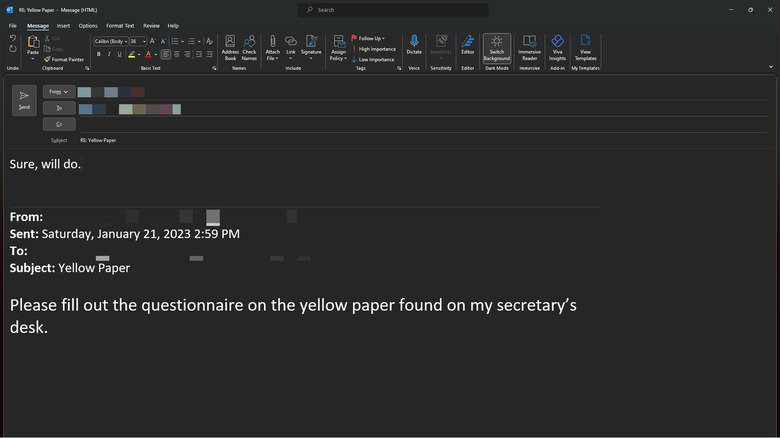This screenshot has height=438, width=780.
Task: Open the Format Text tab
Action: (120, 26)
